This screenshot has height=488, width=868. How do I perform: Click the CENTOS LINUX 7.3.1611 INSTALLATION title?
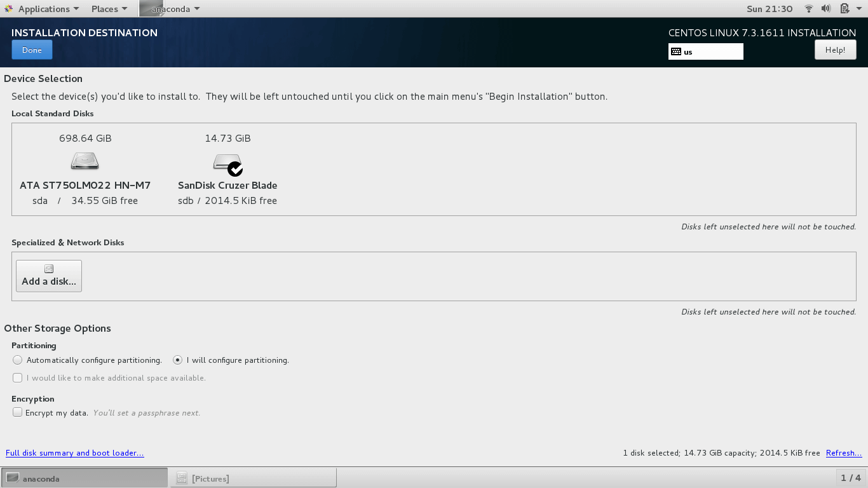762,33
